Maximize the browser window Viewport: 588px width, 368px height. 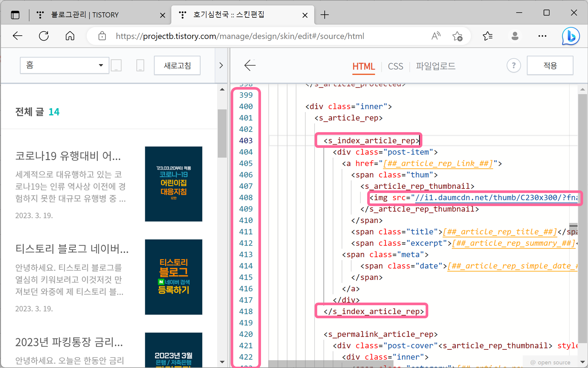(547, 12)
